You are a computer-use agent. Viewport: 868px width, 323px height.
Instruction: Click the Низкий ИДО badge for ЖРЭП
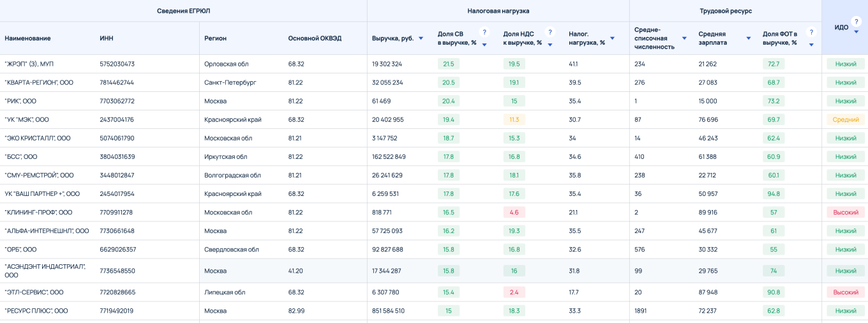846,64
